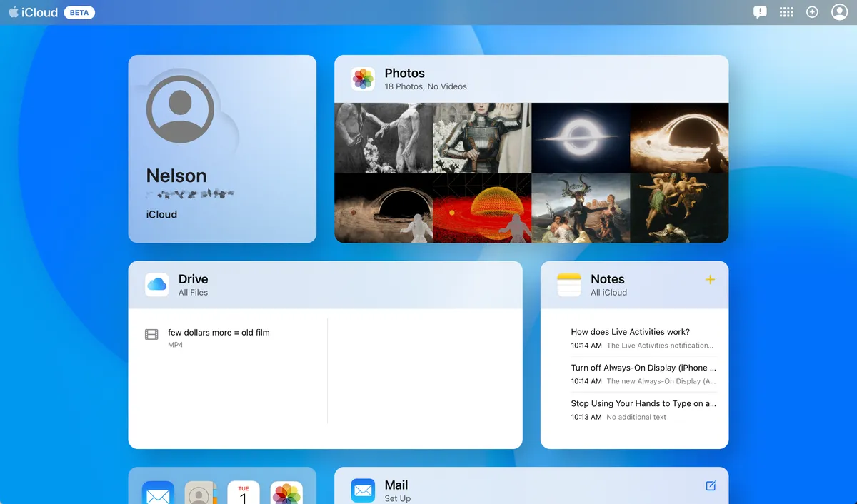Open the Drive card title
The width and height of the screenshot is (857, 504).
[x=193, y=279]
